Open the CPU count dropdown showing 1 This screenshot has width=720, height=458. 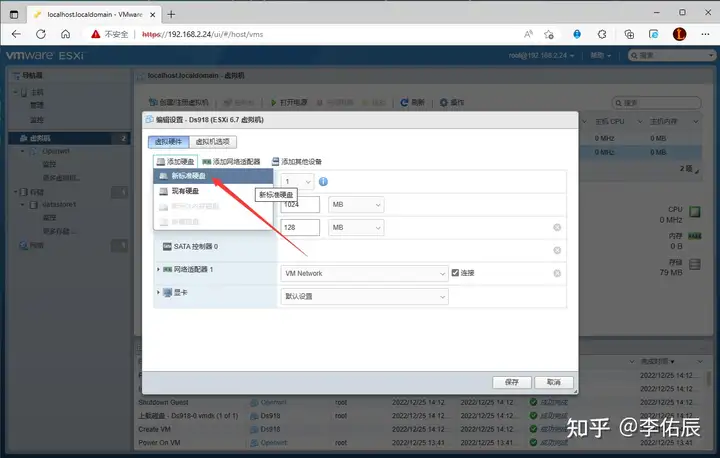[x=298, y=181]
